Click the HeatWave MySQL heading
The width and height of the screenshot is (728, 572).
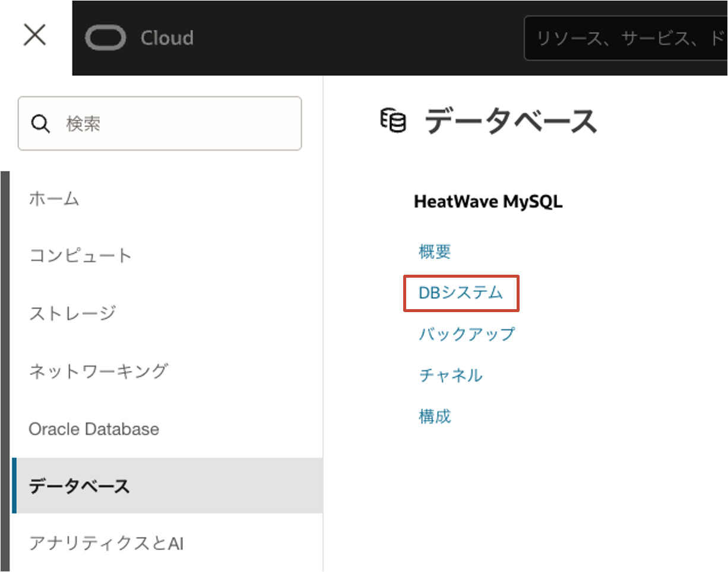[489, 201]
